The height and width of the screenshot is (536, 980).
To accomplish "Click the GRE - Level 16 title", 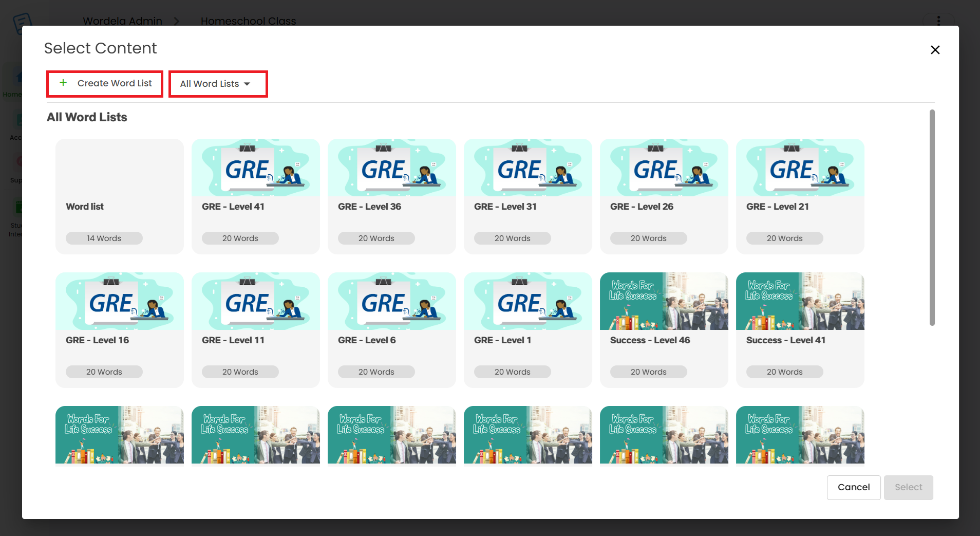I will tap(97, 340).
